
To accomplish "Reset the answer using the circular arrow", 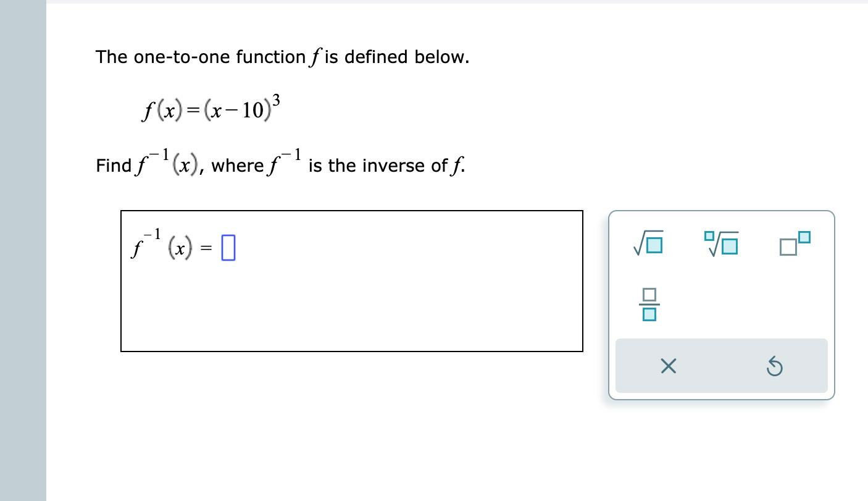I will click(x=774, y=366).
